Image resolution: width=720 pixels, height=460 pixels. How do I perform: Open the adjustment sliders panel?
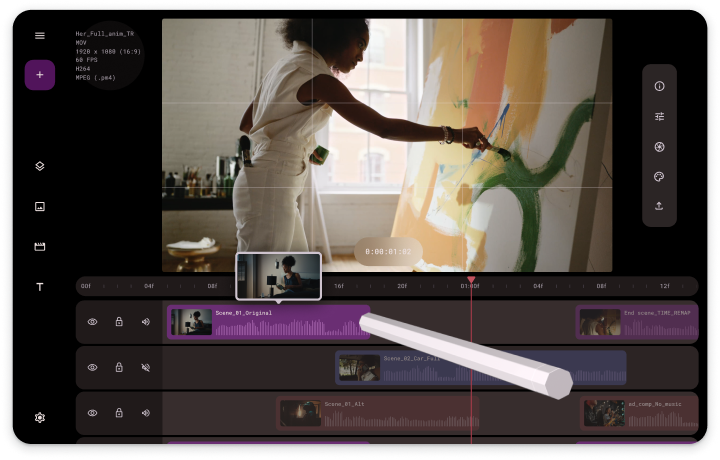tap(659, 117)
